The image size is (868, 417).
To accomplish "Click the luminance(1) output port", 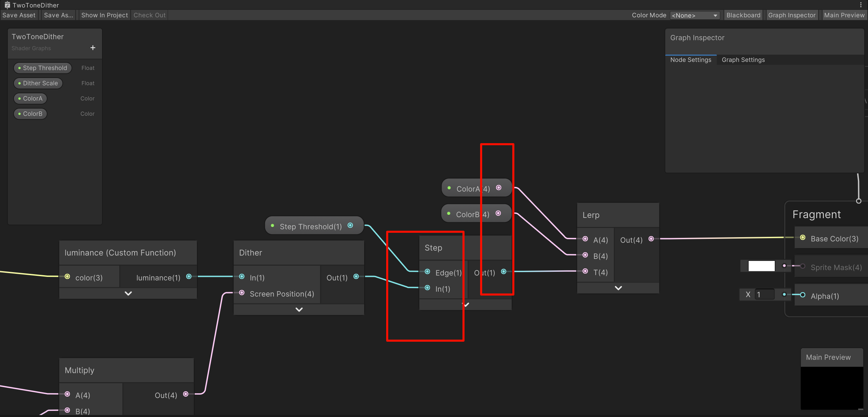I will [x=189, y=277].
